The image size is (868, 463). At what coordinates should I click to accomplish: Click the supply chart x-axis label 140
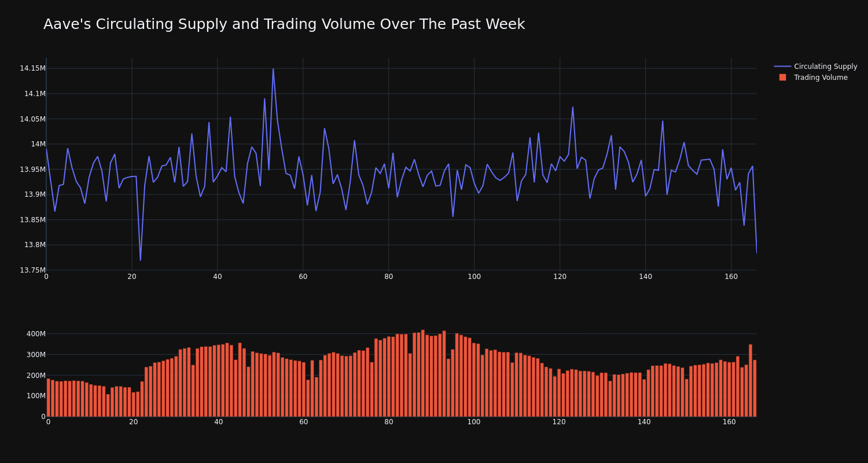point(646,277)
